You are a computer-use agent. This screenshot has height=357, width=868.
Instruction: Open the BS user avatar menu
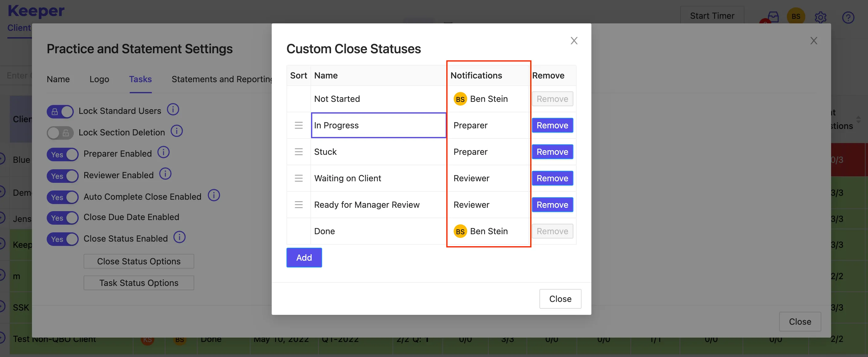coord(795,16)
